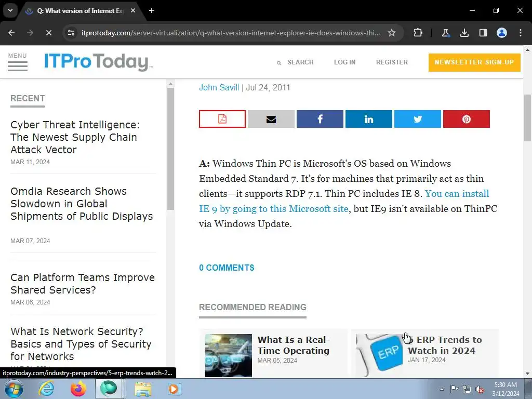The height and width of the screenshot is (399, 532).
Task: Open the network tray icon
Action: pyautogui.click(x=467, y=389)
